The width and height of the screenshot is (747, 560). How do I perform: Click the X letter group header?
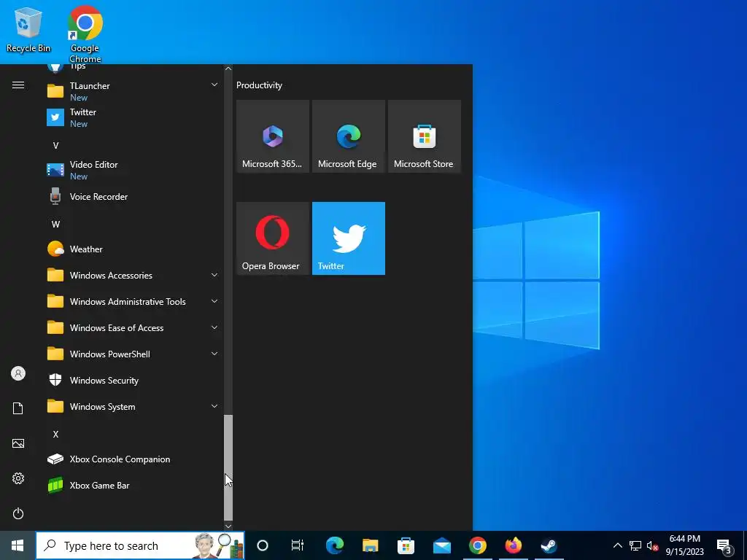tap(55, 435)
